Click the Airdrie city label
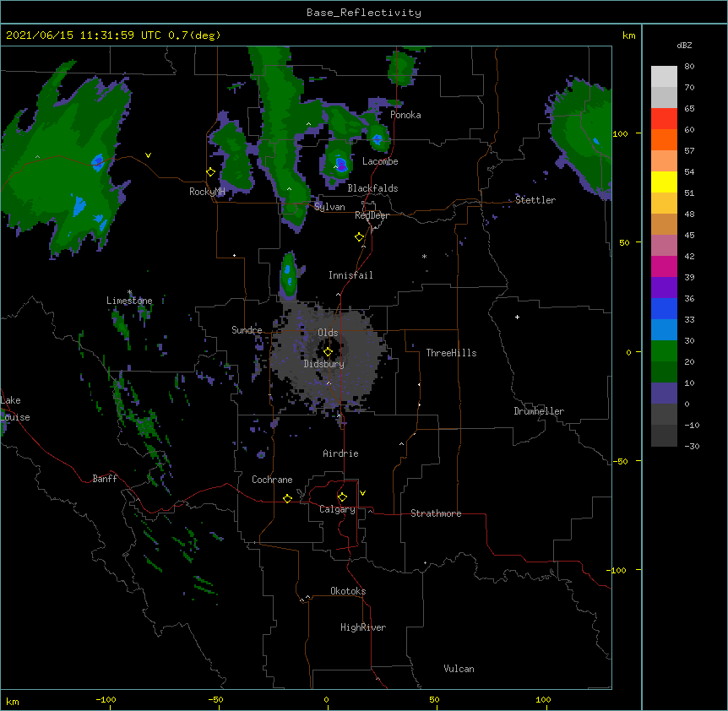The image size is (728, 711). 340,453
